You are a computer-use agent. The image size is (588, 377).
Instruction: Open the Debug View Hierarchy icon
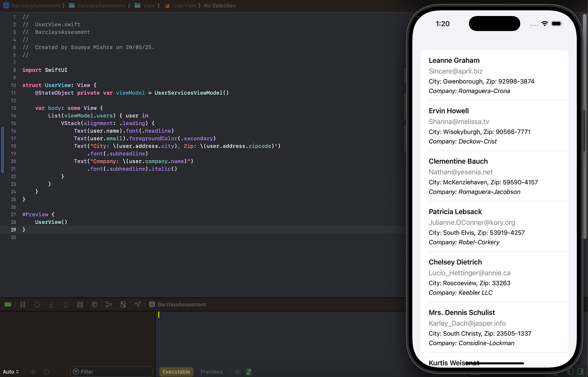(x=94, y=304)
